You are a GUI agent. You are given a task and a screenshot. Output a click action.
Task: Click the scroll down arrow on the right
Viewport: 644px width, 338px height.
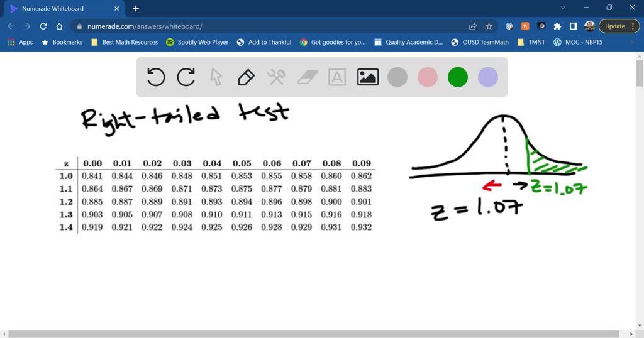click(640, 325)
